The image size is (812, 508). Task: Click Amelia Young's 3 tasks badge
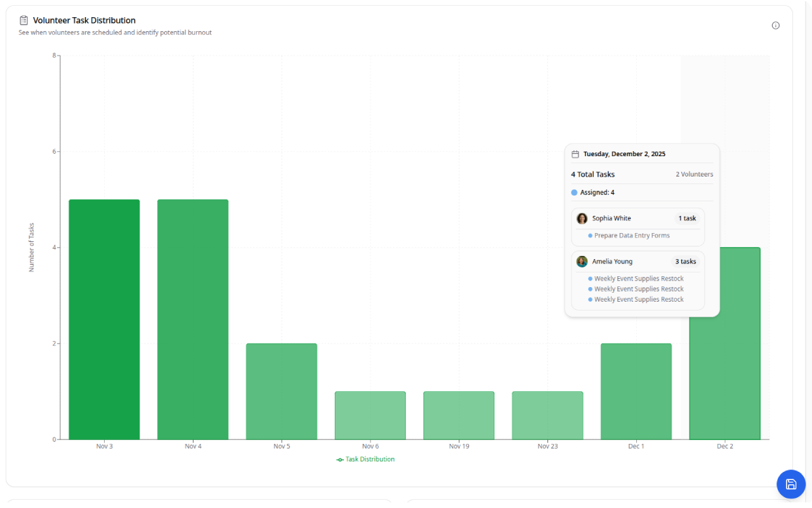coord(685,262)
